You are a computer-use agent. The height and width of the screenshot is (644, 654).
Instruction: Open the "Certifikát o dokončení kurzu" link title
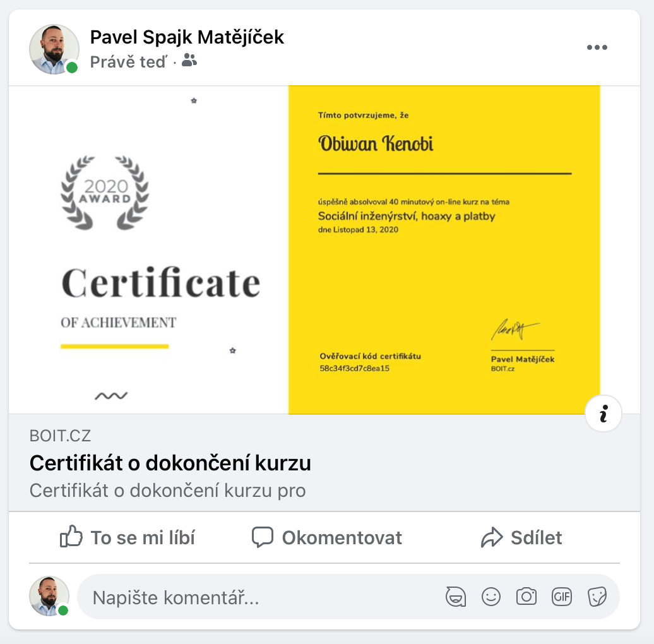pos(170,463)
